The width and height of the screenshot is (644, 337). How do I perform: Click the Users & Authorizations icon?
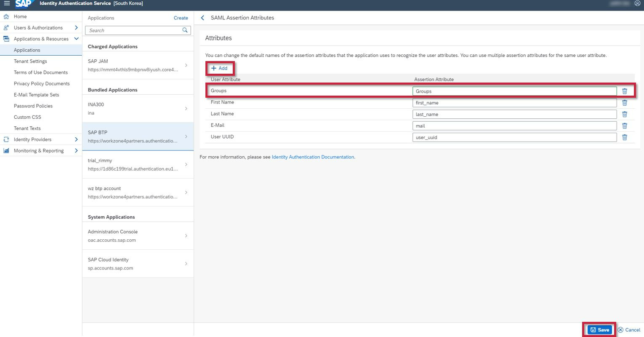click(x=6, y=28)
